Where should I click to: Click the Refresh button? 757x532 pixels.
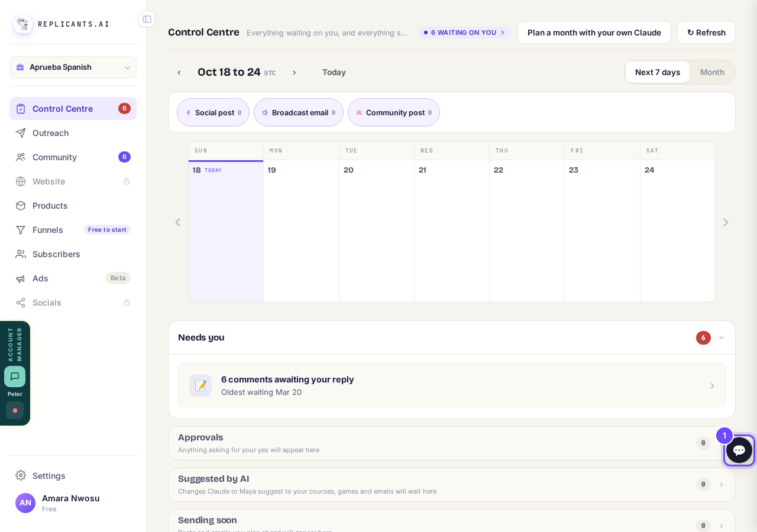[706, 33]
